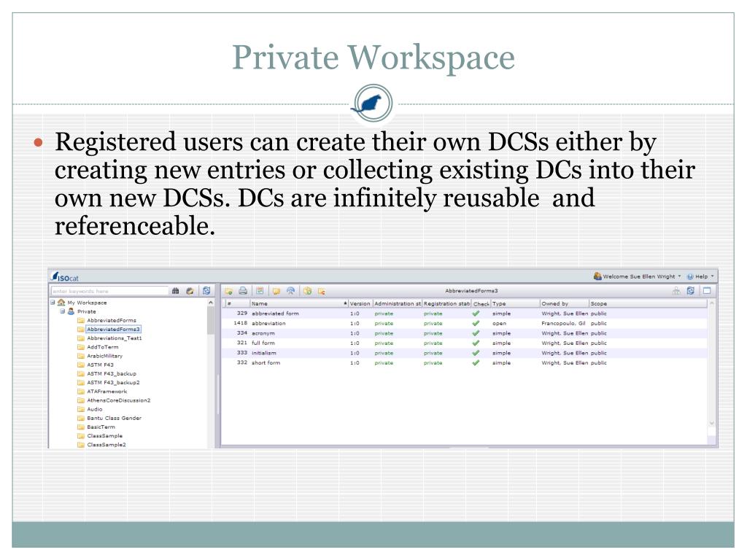The width and height of the screenshot is (747, 560).
Task: Sort by the Version column header
Action: (x=360, y=303)
